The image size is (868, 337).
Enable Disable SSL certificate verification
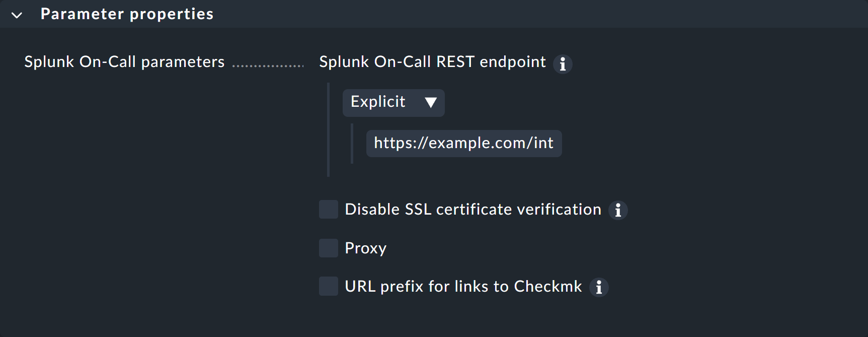point(328,210)
